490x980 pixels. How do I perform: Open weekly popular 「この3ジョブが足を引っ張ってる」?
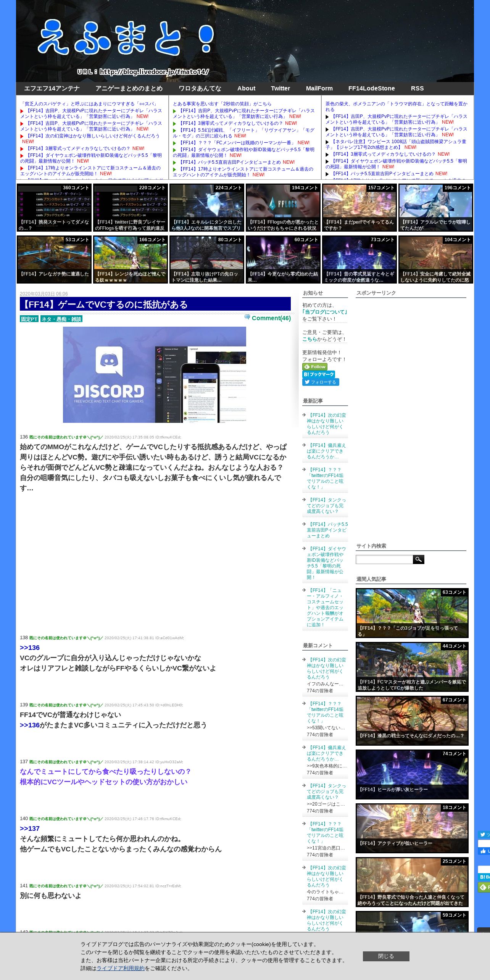point(412,613)
